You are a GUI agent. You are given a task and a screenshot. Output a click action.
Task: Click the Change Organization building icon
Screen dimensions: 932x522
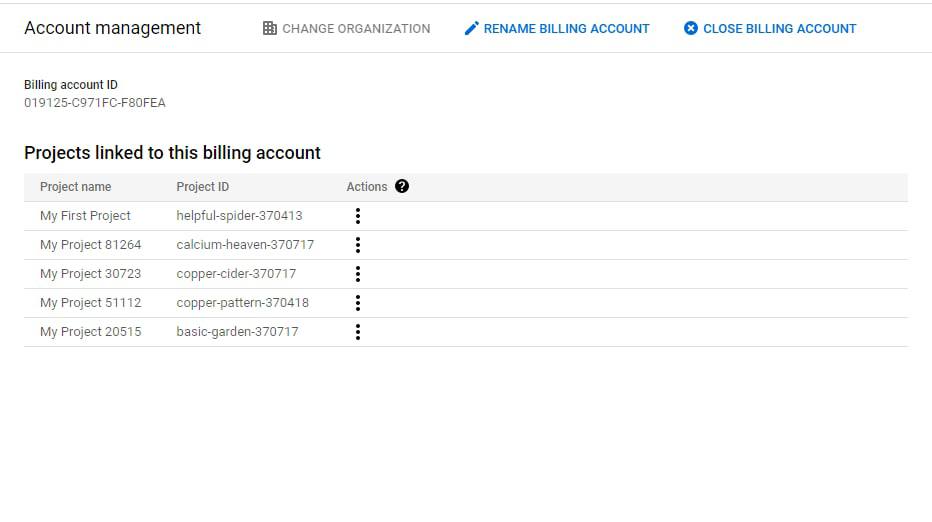click(270, 29)
